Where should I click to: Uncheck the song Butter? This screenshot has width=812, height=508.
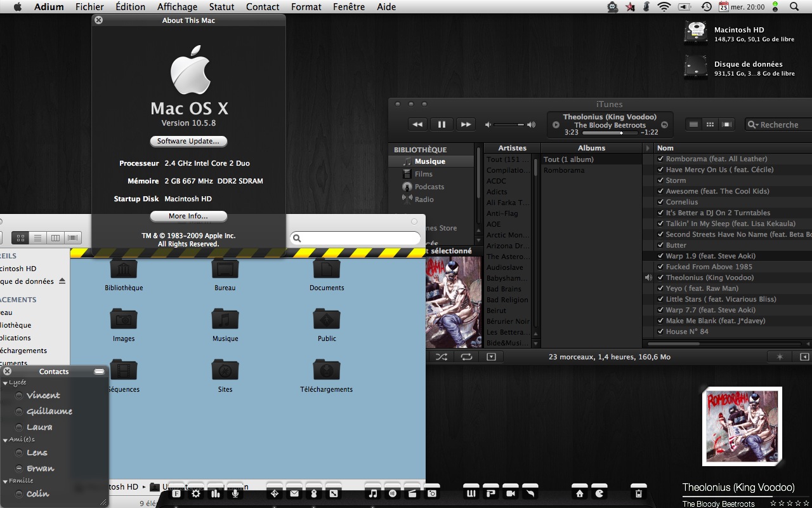point(660,245)
